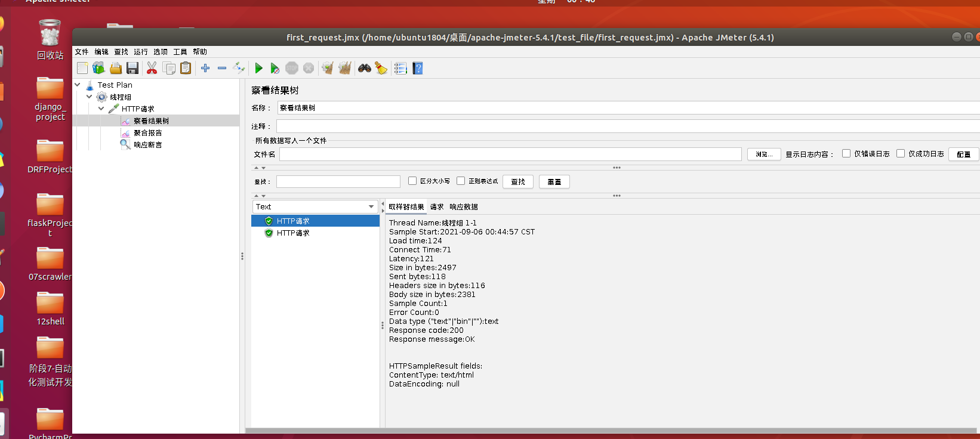Screen dimensions: 980x439
Task: Select the Test Plan tree node
Action: click(115, 85)
